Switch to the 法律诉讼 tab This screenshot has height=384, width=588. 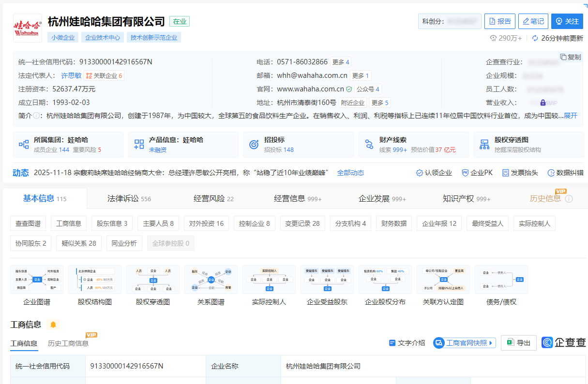coord(129,198)
